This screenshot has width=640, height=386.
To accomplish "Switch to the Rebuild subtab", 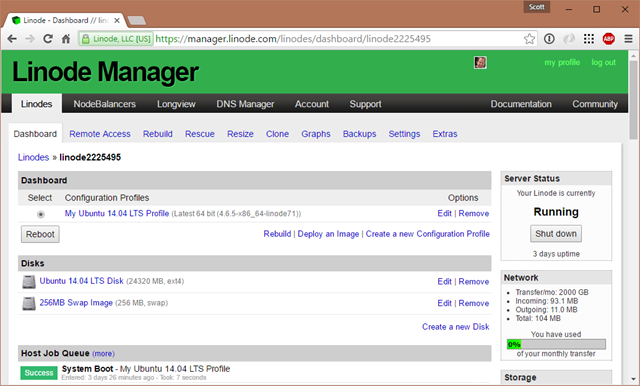I will point(158,134).
